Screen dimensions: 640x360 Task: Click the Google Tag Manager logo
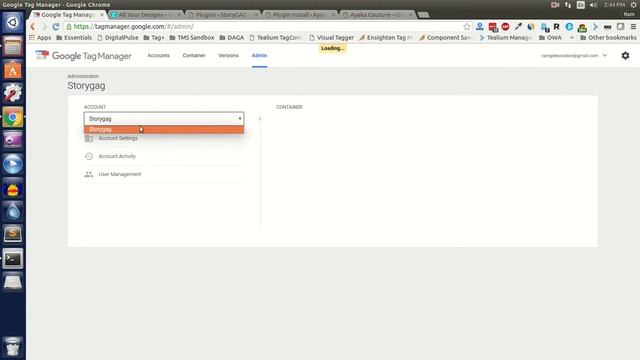coord(83,56)
